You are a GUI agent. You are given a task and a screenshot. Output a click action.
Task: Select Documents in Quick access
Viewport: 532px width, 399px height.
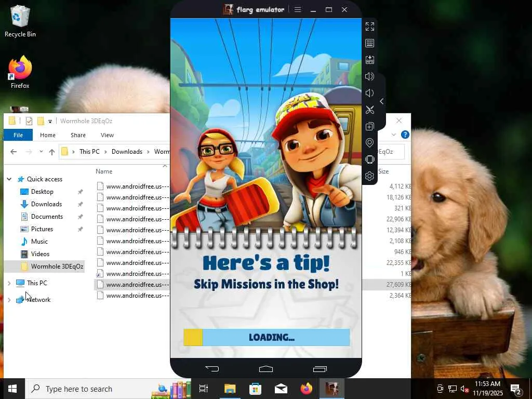click(47, 217)
